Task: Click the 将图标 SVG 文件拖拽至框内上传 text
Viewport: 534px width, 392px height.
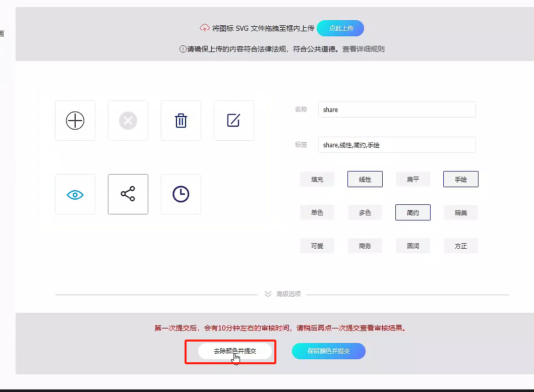Action: [x=263, y=28]
